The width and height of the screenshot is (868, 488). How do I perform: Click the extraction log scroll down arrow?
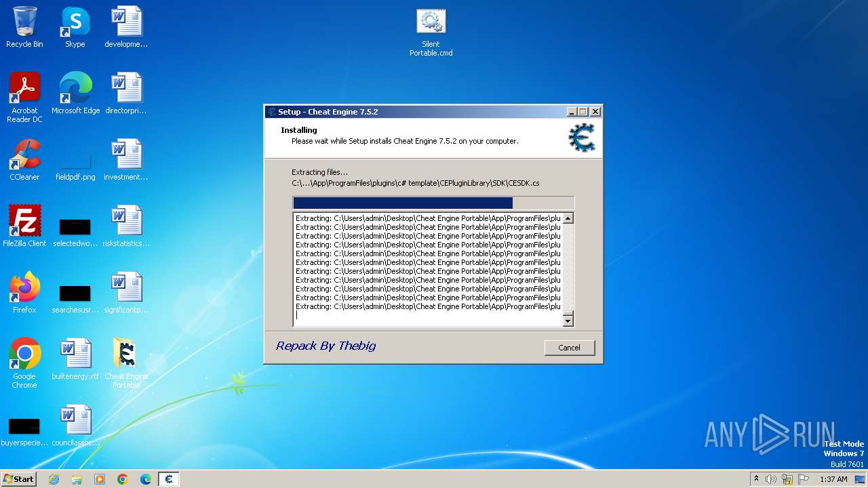(568, 321)
